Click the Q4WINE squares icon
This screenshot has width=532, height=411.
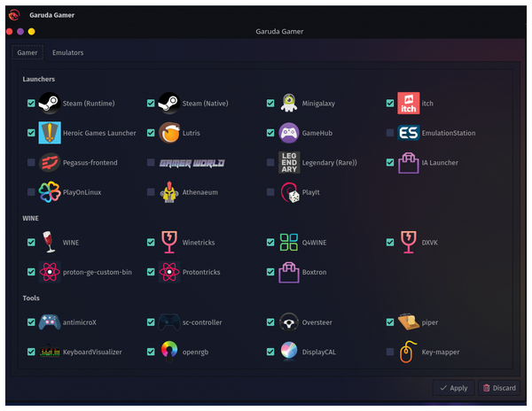click(289, 243)
